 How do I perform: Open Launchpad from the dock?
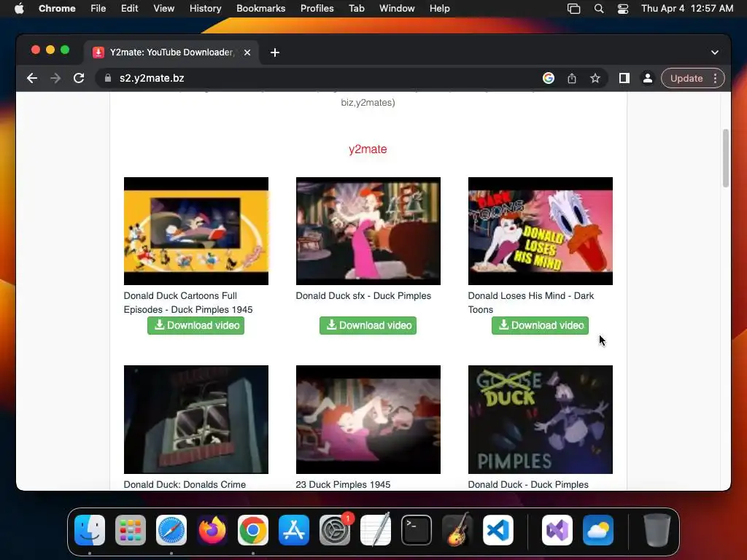tap(131, 530)
